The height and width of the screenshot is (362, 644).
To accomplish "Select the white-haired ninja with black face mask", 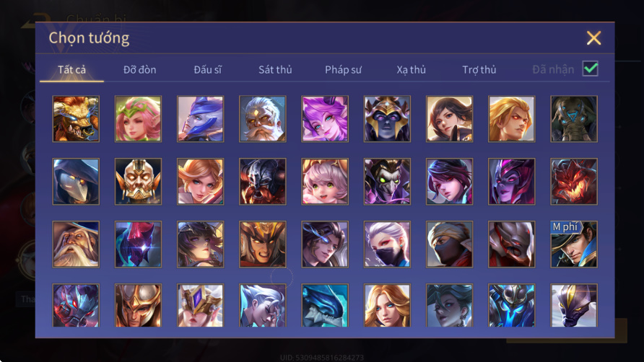I will [x=387, y=244].
